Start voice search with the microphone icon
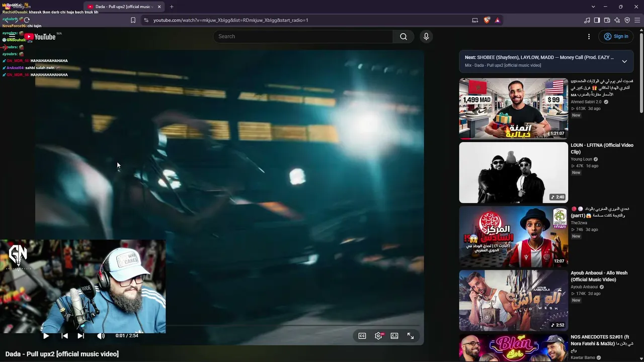This screenshot has height=362, width=644. [426, 36]
